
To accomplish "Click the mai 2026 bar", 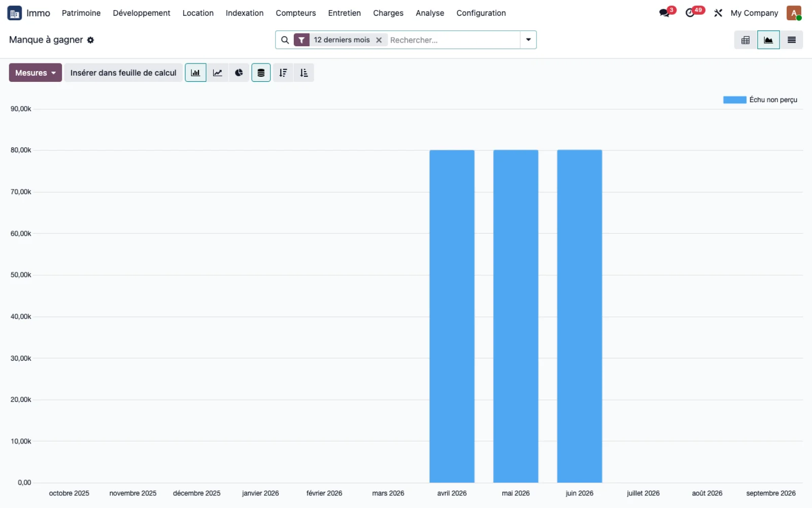I will [516, 316].
